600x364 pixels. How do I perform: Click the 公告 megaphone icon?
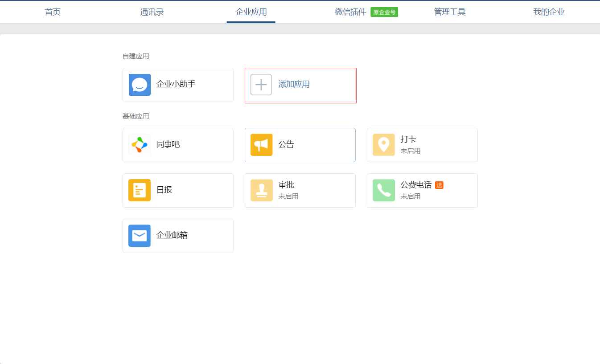(262, 145)
